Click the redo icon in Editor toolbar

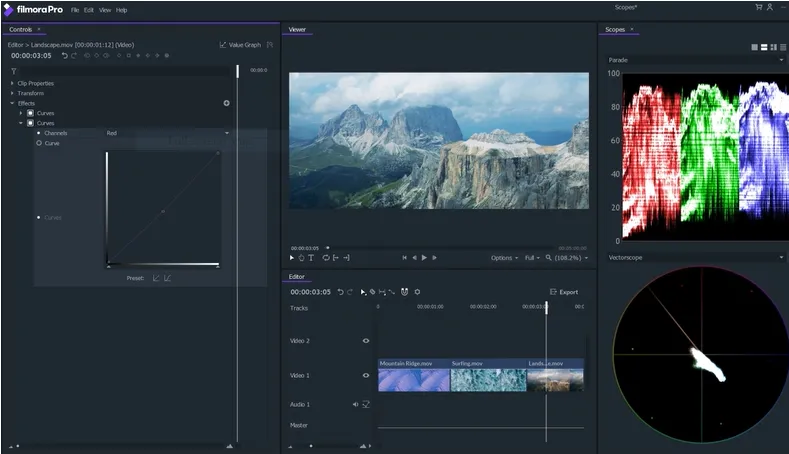pos(350,292)
